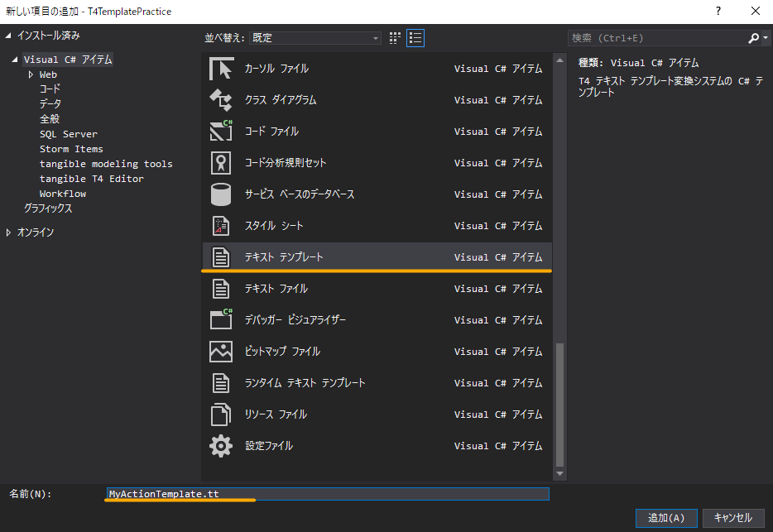Select the カーソル ファイル label

tap(276, 69)
